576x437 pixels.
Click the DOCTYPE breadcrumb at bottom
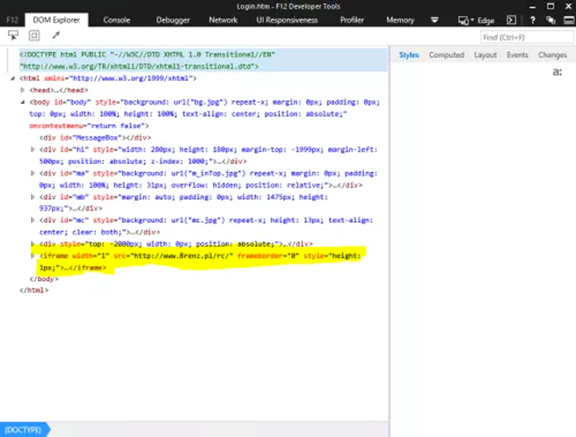(24, 430)
